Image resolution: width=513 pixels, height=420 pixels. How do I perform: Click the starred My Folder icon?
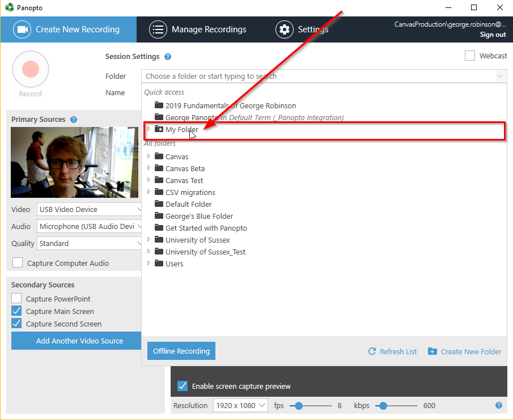coord(159,129)
